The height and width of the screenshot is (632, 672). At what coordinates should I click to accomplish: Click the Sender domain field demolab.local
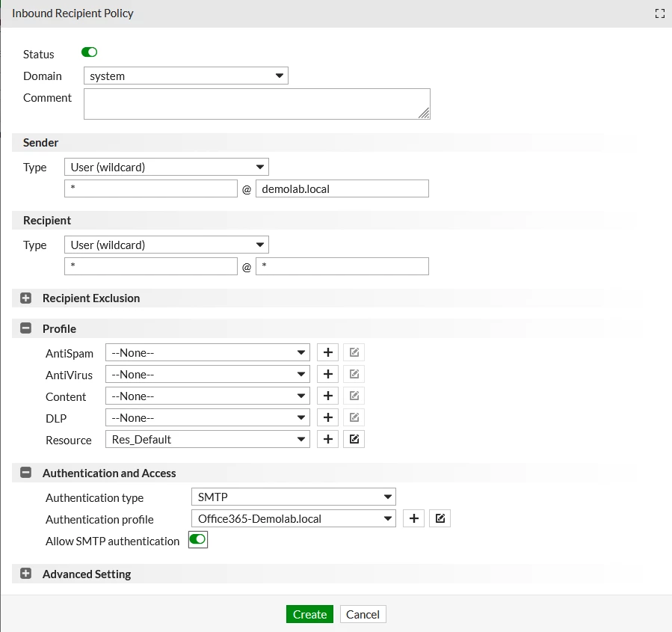click(342, 188)
